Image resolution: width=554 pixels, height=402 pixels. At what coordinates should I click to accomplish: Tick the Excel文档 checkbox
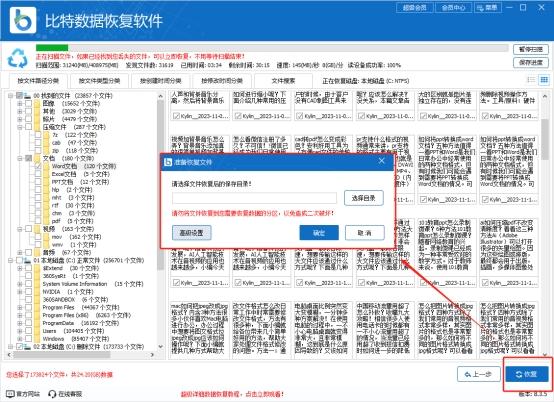(38, 174)
